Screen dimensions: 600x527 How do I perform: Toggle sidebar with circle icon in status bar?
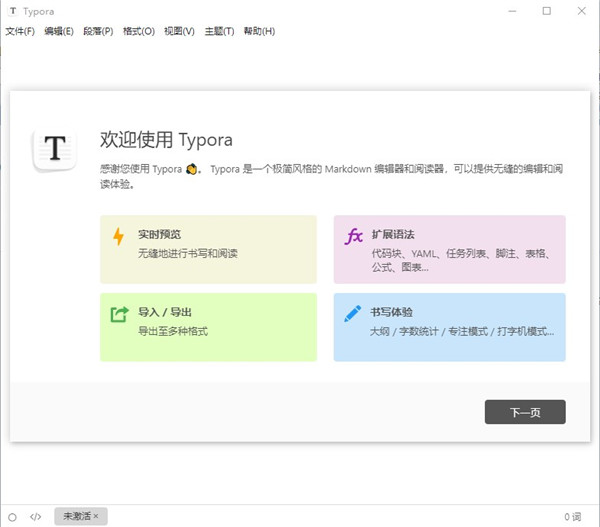coord(12,516)
